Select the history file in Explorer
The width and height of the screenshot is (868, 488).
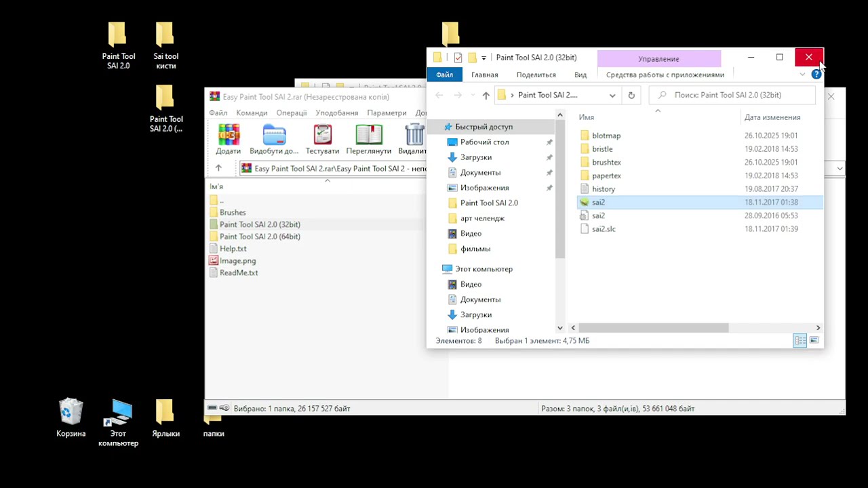coord(603,189)
